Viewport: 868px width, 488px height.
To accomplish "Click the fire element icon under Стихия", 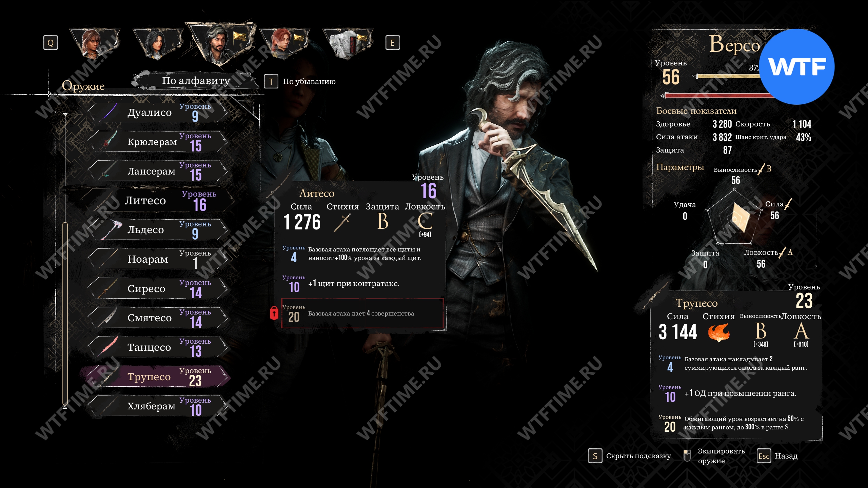I will (718, 332).
